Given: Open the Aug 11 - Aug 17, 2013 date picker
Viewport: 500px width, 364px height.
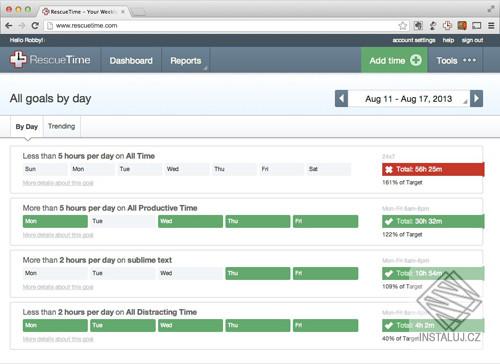Looking at the screenshot, I should (x=409, y=99).
